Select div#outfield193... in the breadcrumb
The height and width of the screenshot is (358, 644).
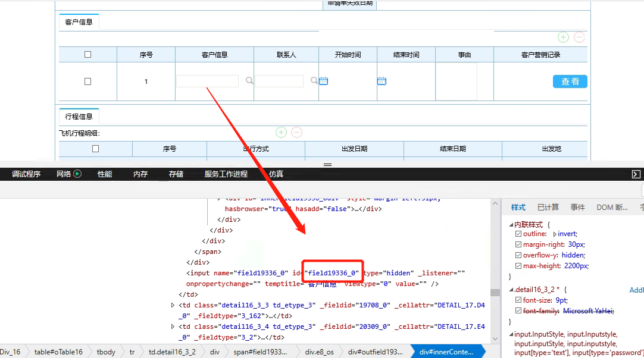376,352
